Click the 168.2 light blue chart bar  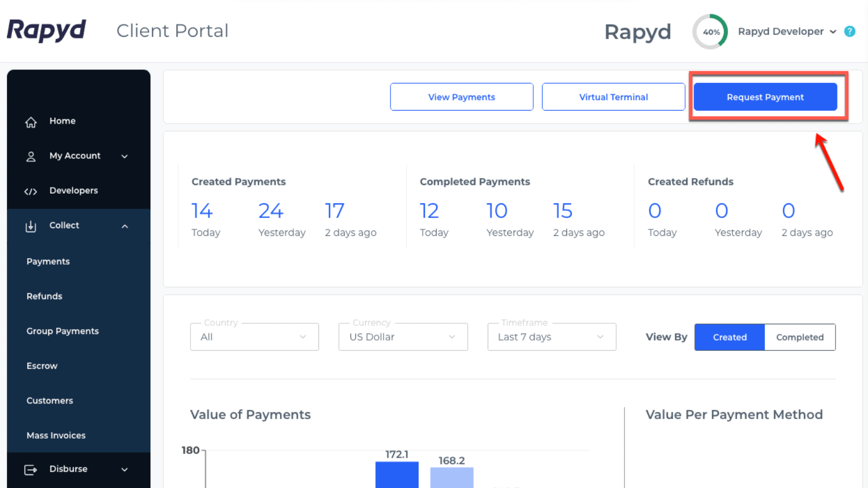click(x=452, y=478)
